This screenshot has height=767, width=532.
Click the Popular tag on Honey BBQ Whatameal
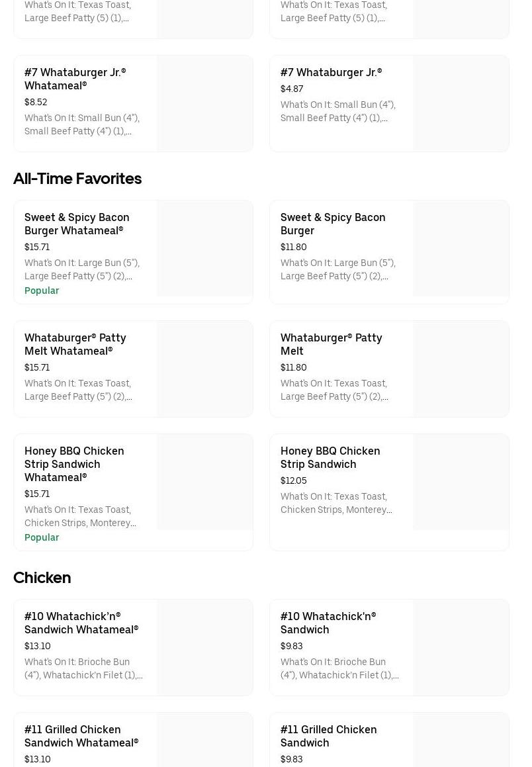click(42, 537)
